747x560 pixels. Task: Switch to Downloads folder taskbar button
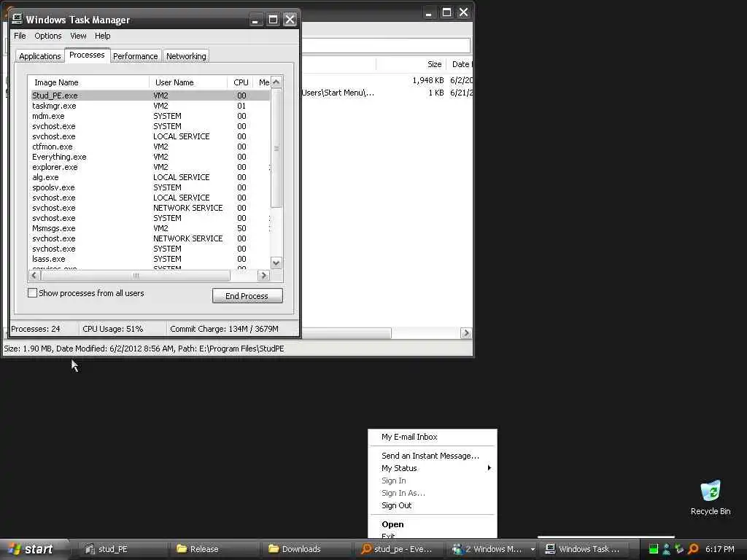306,549
